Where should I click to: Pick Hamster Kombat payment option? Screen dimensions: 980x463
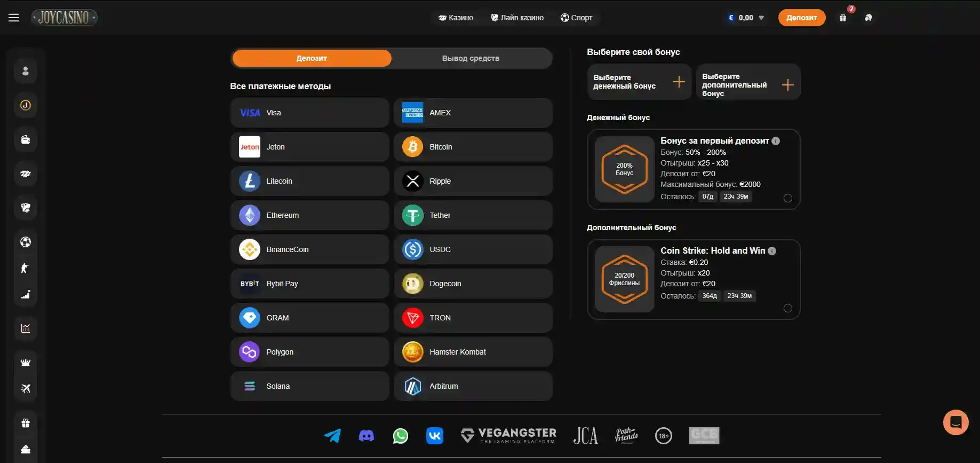coord(473,352)
